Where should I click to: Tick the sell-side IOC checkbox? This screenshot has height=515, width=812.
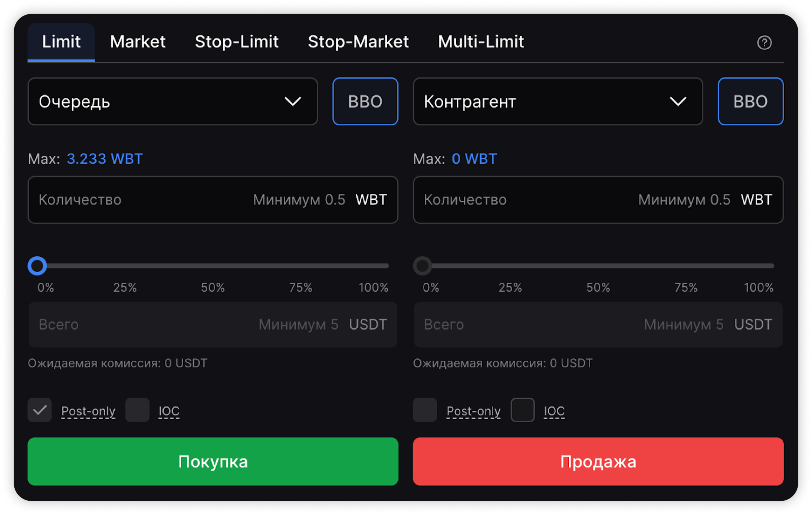(522, 410)
